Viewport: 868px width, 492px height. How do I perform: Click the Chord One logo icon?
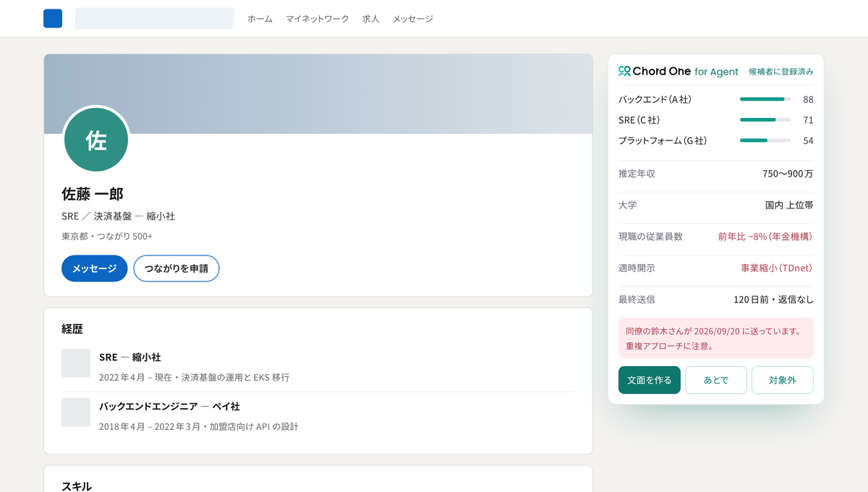click(624, 71)
